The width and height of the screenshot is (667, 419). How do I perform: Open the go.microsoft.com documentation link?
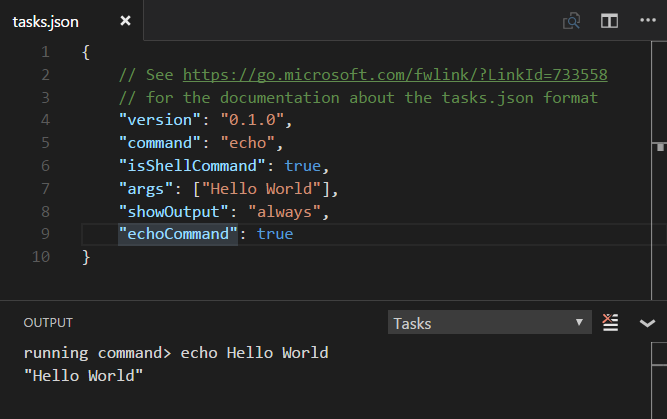(394, 75)
